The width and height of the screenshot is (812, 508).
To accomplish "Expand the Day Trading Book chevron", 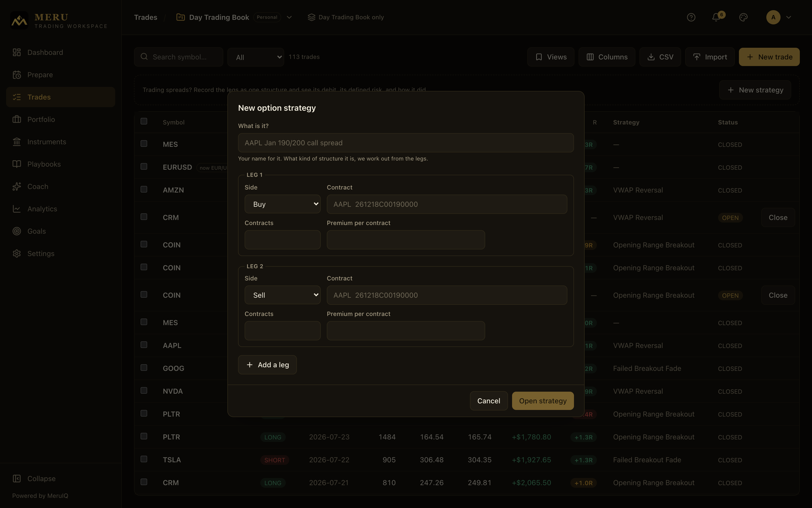I will (289, 17).
